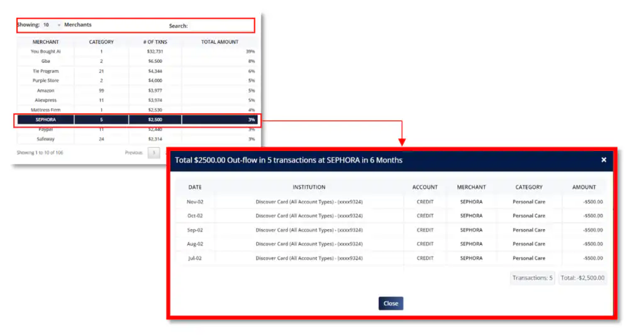Select the Mattress Firm merchant row
The width and height of the screenshot is (644, 336).
pyautogui.click(x=136, y=109)
